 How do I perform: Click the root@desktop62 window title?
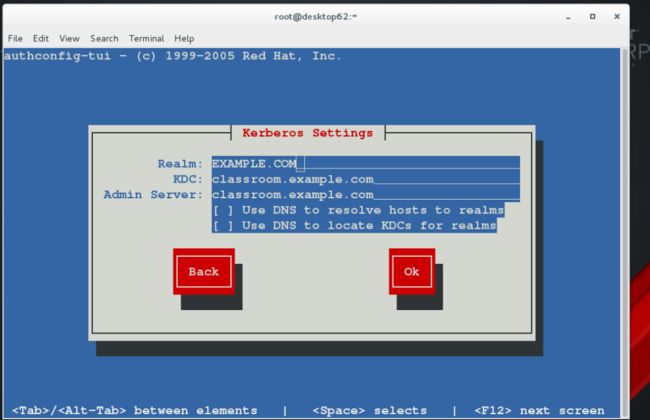[315, 17]
